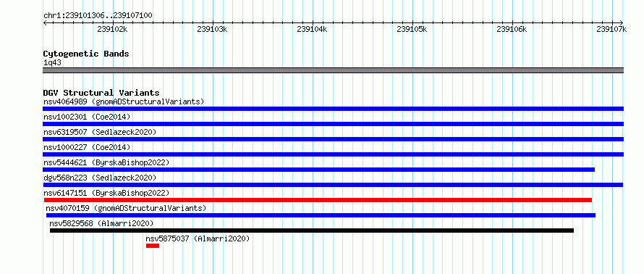The width and height of the screenshot is (644, 274).
Task: Click the 239106k ruler label
Action: pos(512,29)
